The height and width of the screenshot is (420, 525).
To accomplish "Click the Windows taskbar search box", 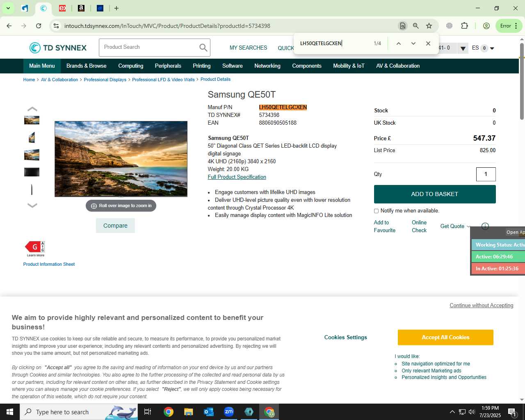I will point(79,412).
